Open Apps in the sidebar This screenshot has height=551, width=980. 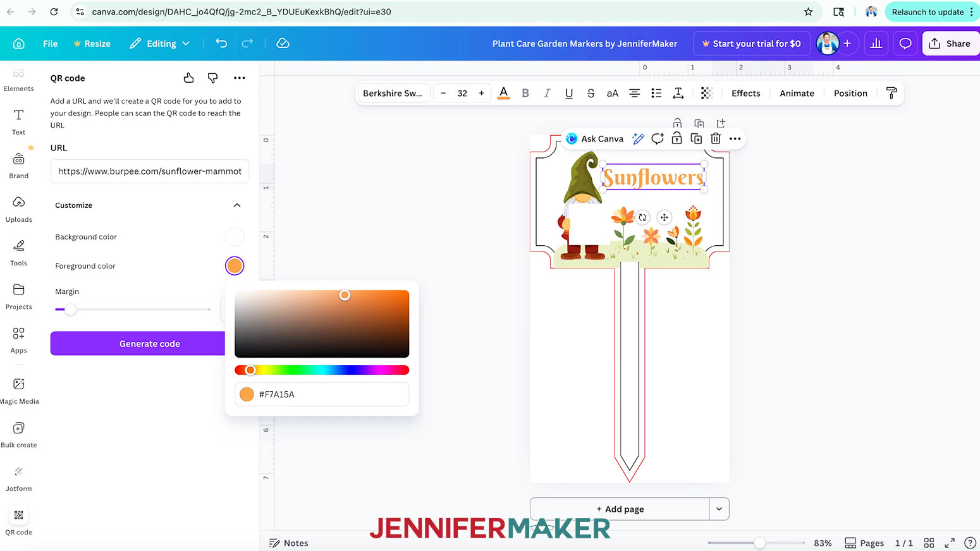18,340
